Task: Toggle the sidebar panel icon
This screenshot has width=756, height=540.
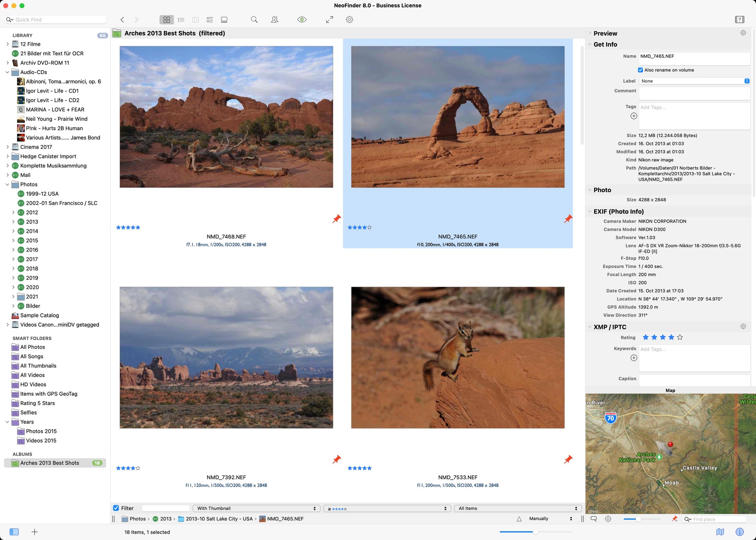Action: coord(14,532)
